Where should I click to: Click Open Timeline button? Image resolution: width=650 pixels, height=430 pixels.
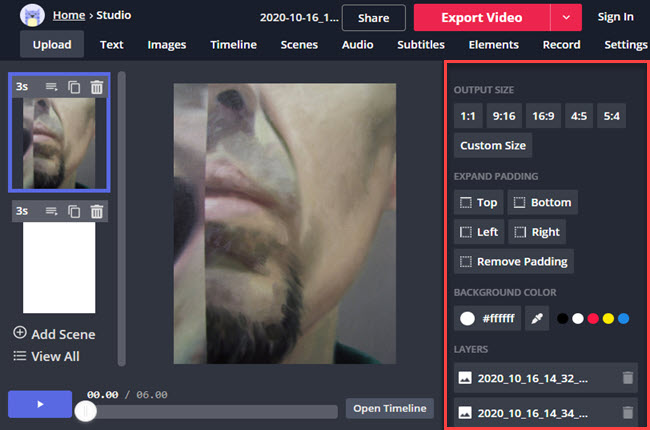point(390,408)
